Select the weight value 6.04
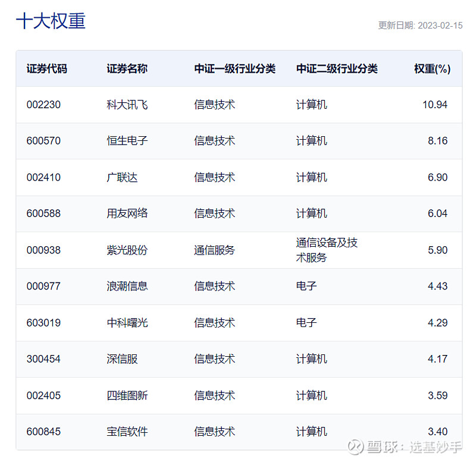This screenshot has height=462, width=476. click(x=438, y=213)
